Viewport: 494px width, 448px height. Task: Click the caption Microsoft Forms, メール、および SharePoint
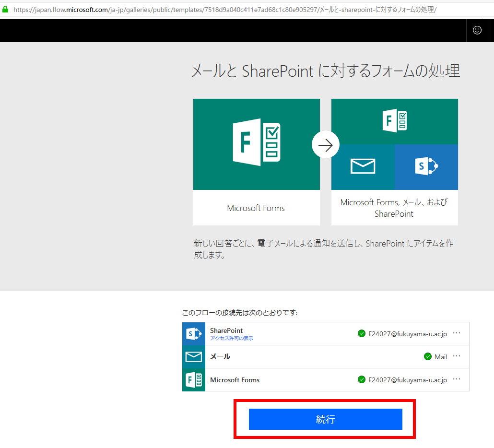tap(394, 208)
